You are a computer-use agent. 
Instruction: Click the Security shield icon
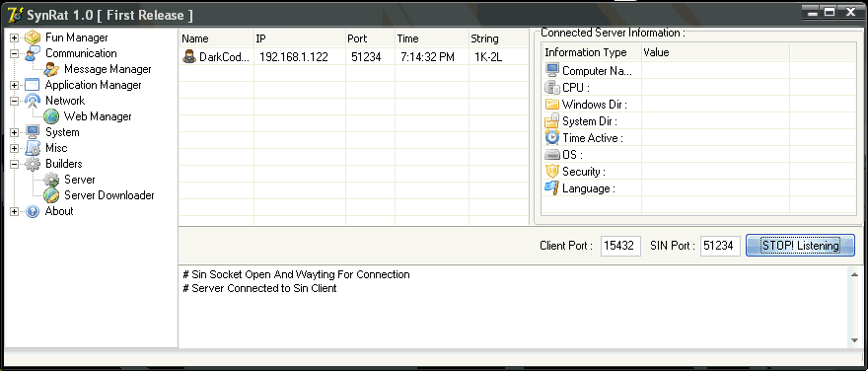coord(552,171)
